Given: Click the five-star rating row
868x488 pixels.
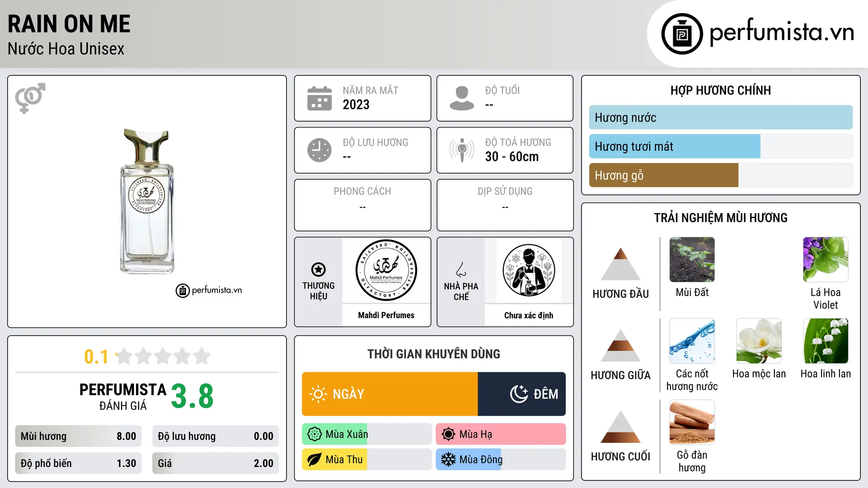Looking at the screenshot, I should (163, 356).
